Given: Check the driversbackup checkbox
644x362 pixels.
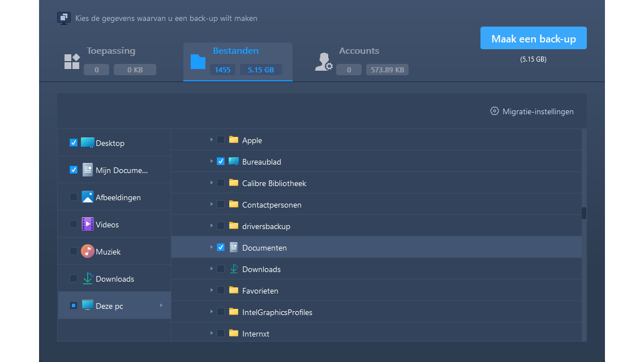Looking at the screenshot, I should click(x=221, y=226).
